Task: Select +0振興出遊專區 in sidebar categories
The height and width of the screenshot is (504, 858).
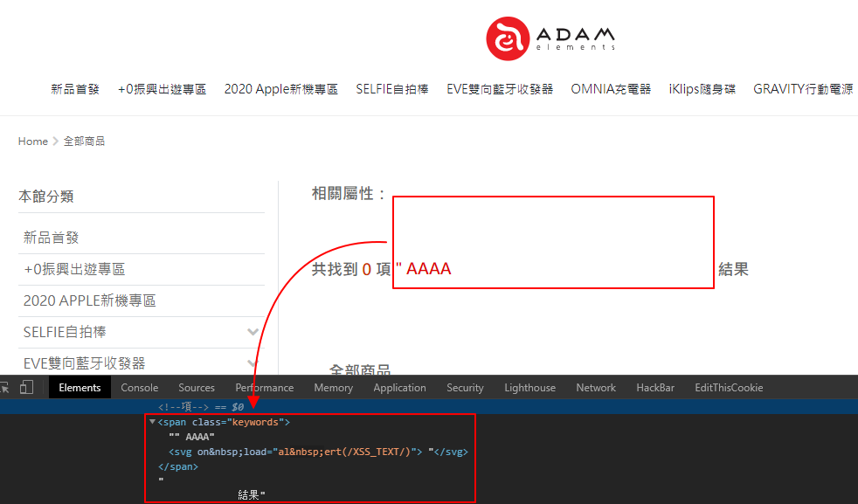Action: (74, 269)
